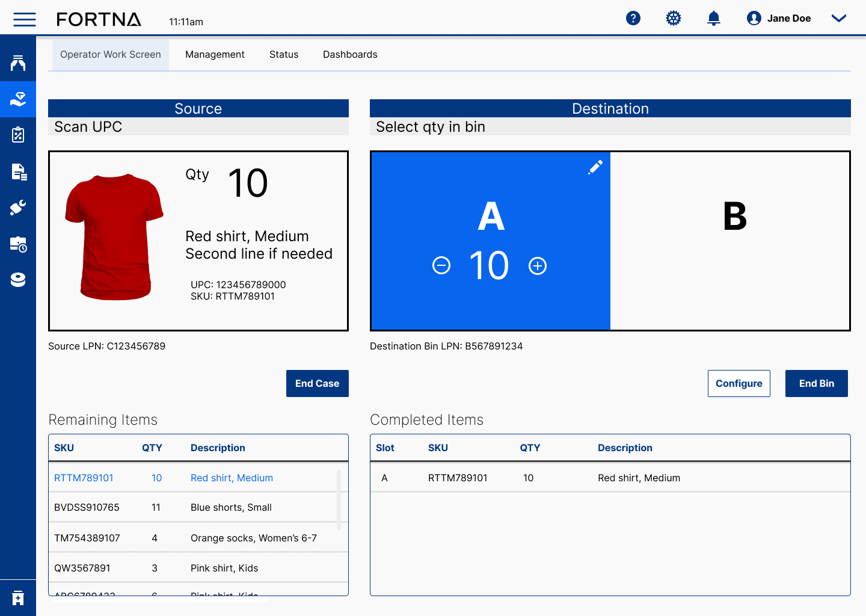
Task: Open help via the question mark icon
Action: click(633, 18)
